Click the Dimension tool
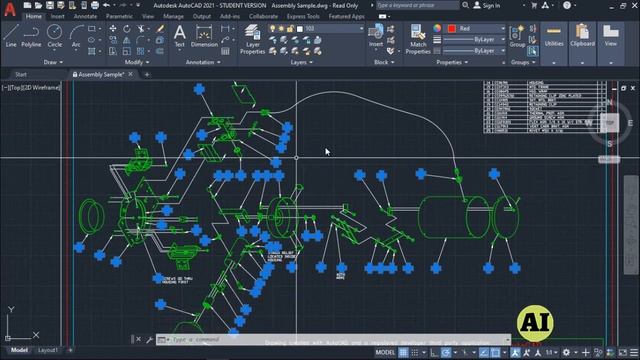The height and width of the screenshot is (360, 640). click(204, 36)
